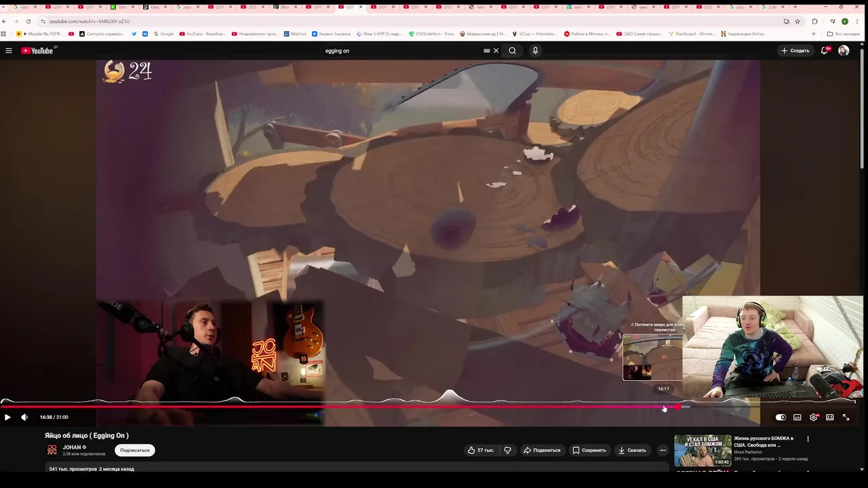Toggle subtitles button in the player
The image size is (868, 488).
797,418
